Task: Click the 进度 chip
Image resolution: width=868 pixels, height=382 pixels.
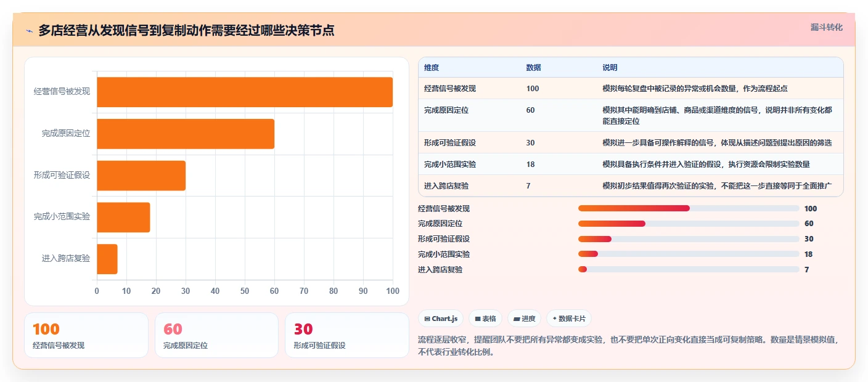Action: click(x=524, y=319)
